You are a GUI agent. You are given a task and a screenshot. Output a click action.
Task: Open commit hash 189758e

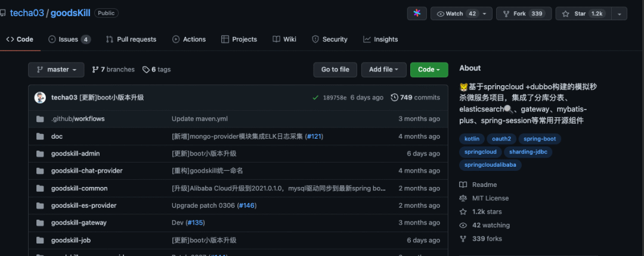[335, 98]
